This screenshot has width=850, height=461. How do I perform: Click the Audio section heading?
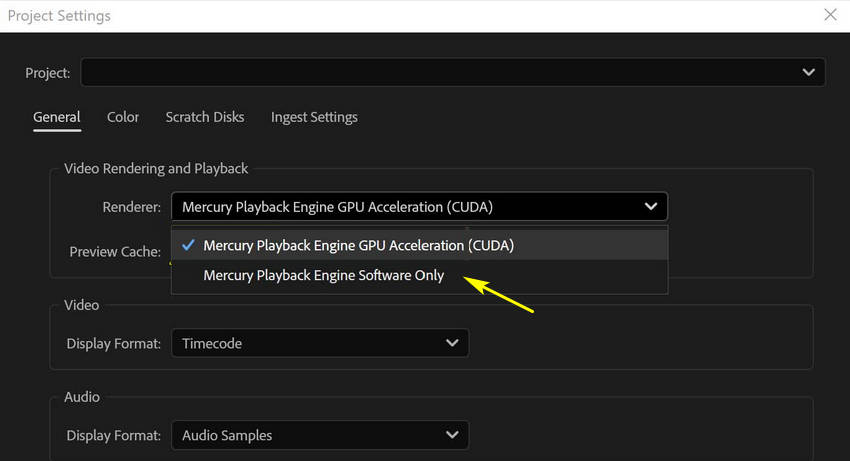tap(82, 397)
